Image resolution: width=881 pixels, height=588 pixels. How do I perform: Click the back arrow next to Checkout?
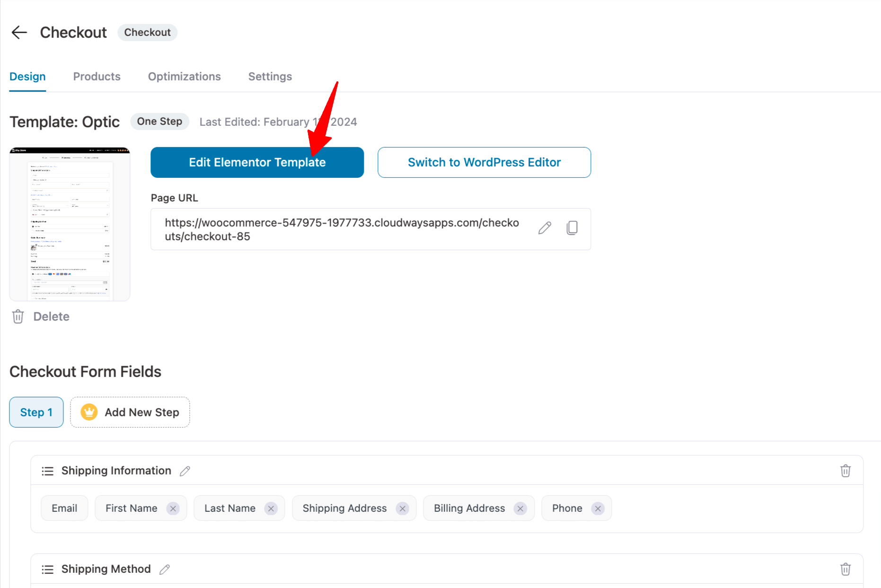[x=19, y=33]
